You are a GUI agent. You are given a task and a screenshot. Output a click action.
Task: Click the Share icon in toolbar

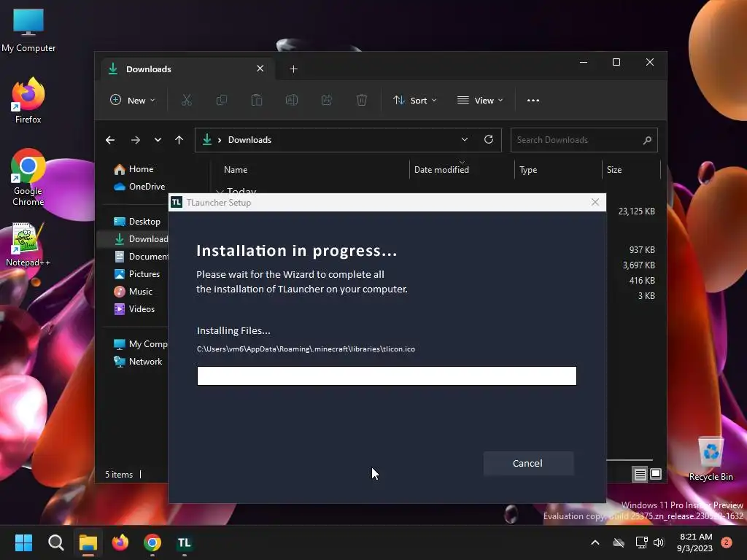pos(327,101)
